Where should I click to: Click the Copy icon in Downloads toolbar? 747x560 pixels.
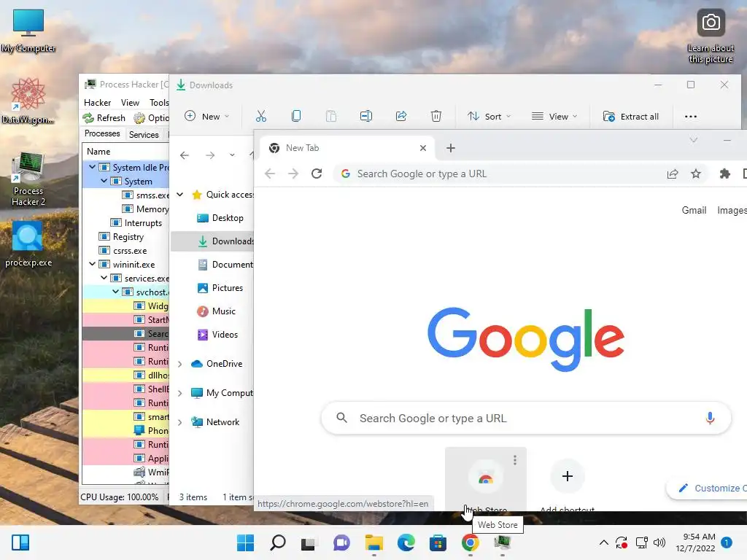[296, 116]
